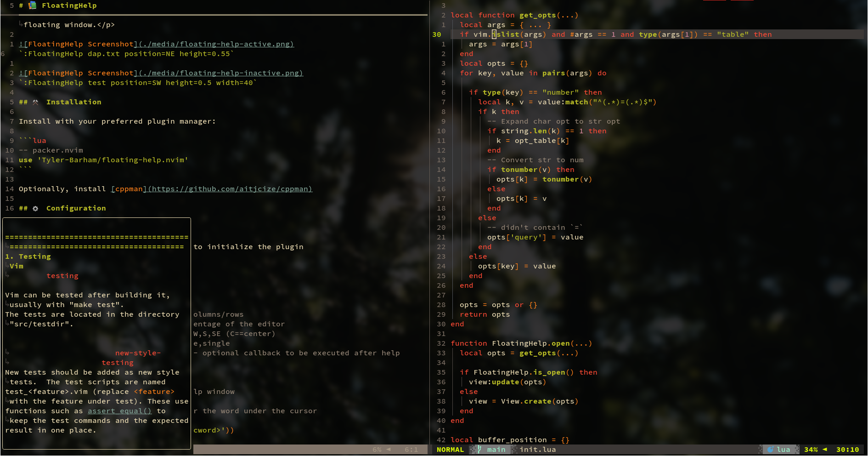Click 'to initialize the plugin' text

[248, 247]
